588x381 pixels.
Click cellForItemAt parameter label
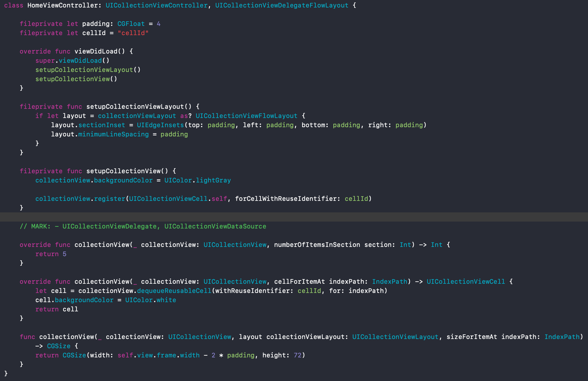tap(299, 281)
